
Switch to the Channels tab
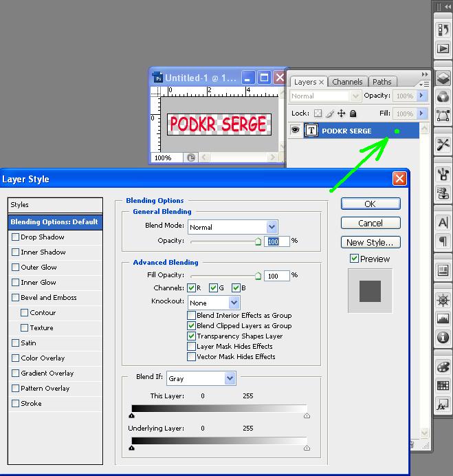coord(347,82)
